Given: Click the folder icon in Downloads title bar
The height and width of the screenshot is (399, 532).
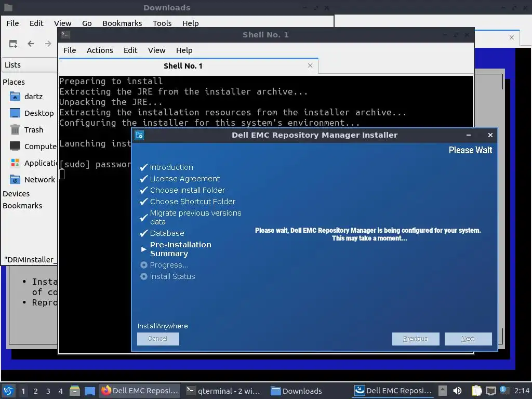Looking at the screenshot, I should [x=8, y=7].
